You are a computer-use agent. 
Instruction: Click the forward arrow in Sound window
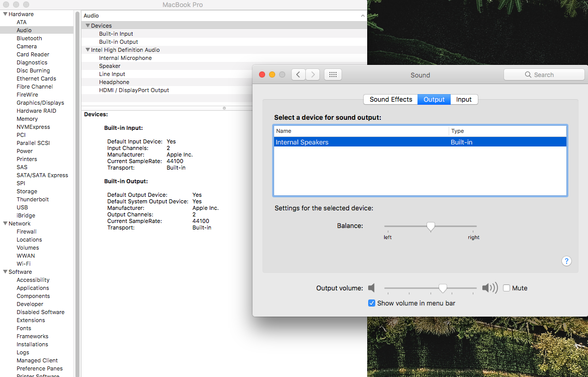pyautogui.click(x=313, y=74)
